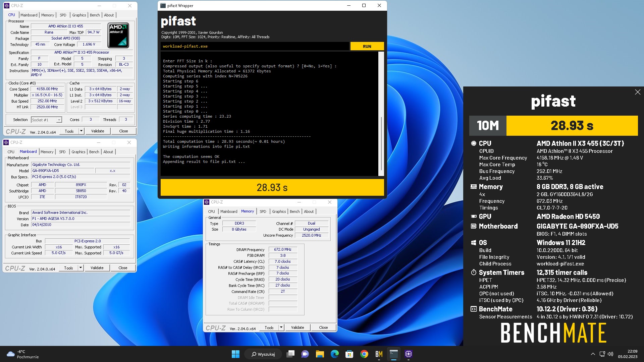This screenshot has height=362, width=644.
Task: Open Microsoft Store from the taskbar
Action: click(349, 354)
